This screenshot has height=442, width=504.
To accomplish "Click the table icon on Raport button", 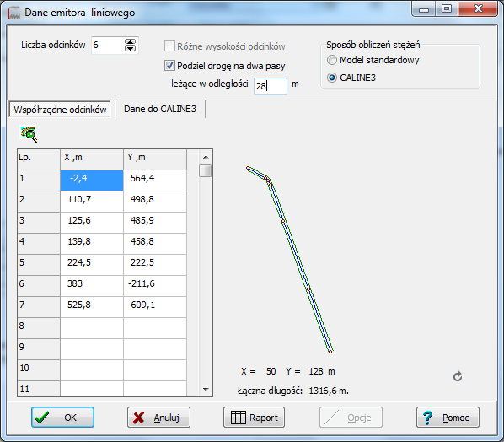I will [239, 418].
